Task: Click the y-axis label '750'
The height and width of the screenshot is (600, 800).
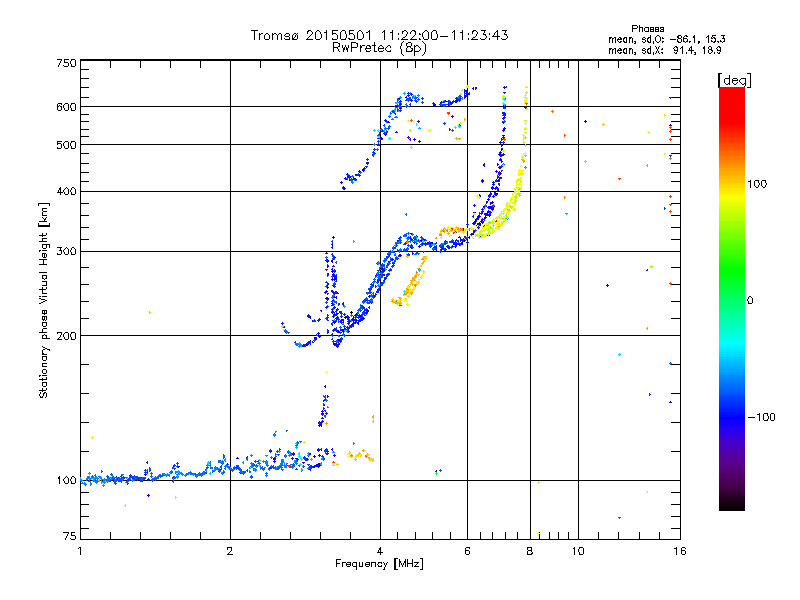Action: (x=66, y=63)
